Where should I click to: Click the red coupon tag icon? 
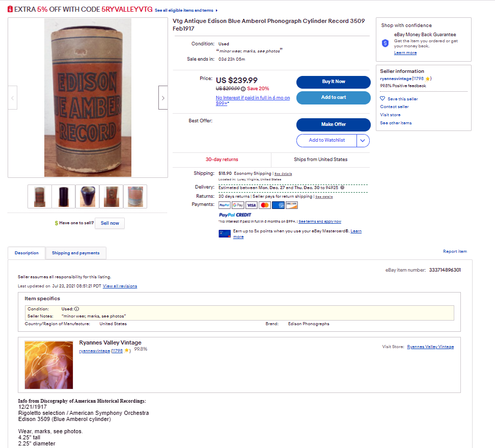click(10, 9)
